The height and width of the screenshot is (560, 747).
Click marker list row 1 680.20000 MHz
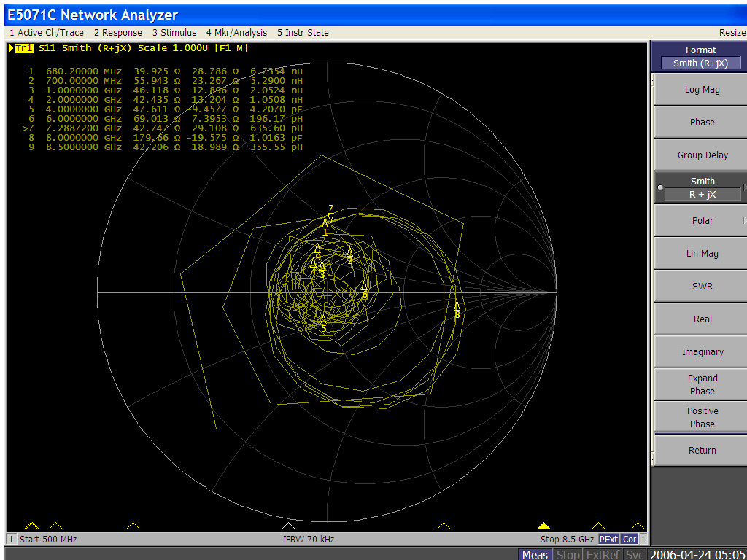pyautogui.click(x=166, y=71)
